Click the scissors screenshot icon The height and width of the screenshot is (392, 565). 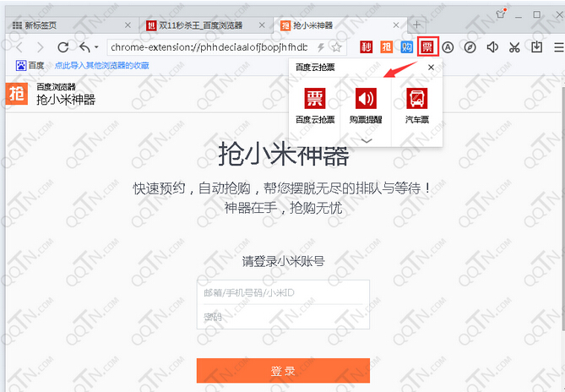click(513, 47)
